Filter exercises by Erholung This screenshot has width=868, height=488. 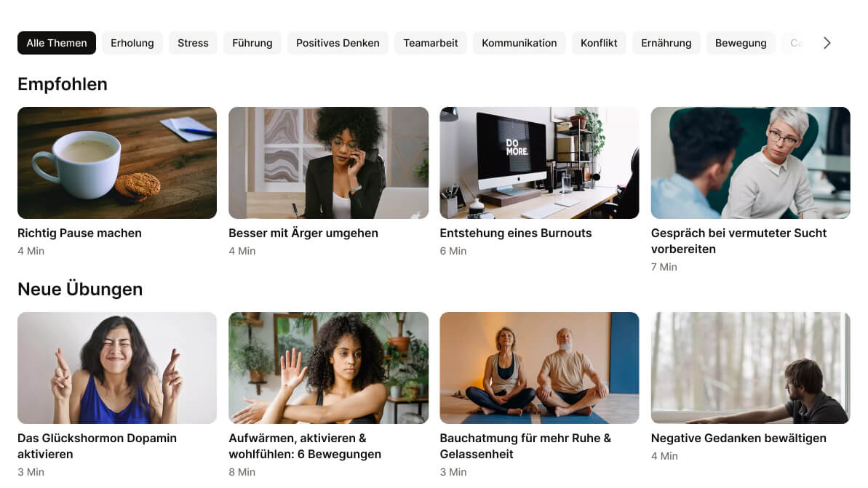point(132,43)
